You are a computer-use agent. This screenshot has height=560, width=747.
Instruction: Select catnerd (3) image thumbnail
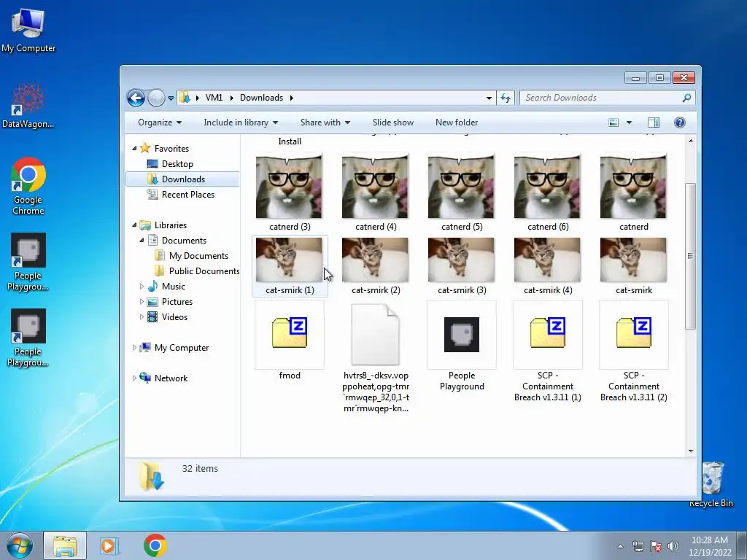click(x=289, y=186)
